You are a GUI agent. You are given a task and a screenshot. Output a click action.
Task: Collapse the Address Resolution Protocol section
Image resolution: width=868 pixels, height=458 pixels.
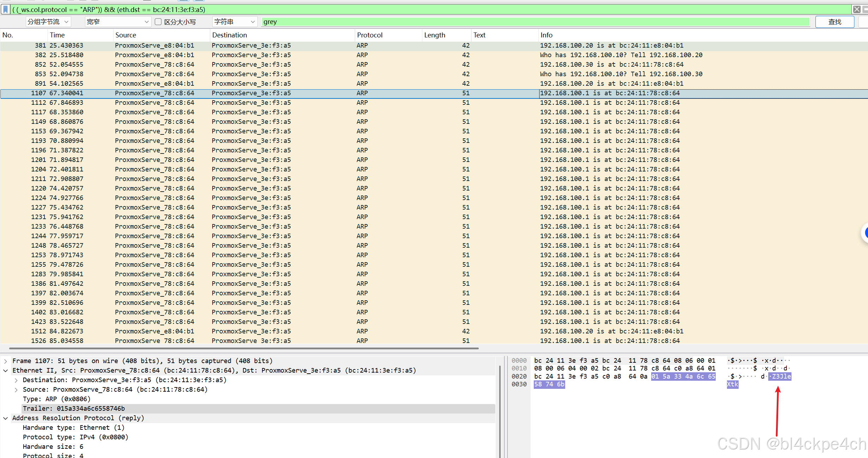(6, 418)
